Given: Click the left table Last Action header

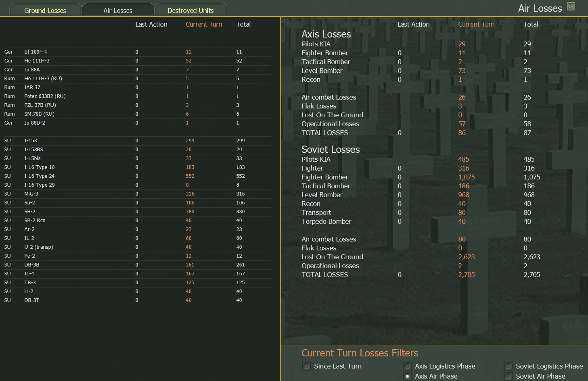Looking at the screenshot, I should 151,24.
